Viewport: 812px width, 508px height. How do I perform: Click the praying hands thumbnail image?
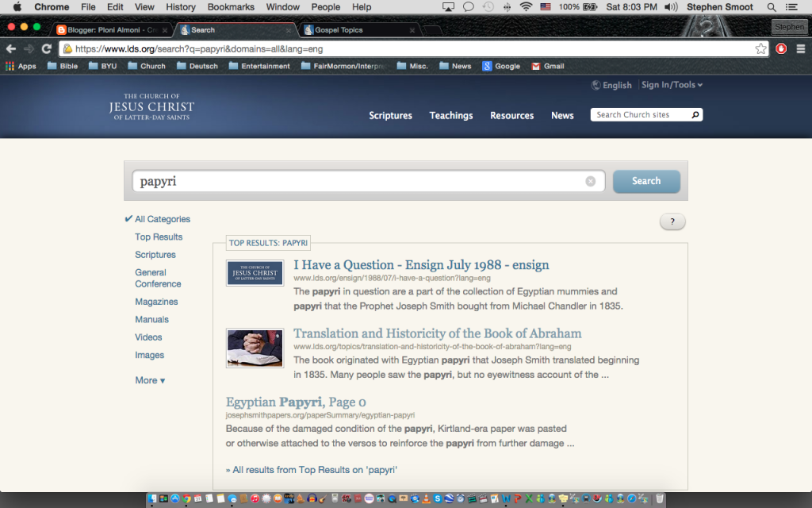click(x=255, y=348)
